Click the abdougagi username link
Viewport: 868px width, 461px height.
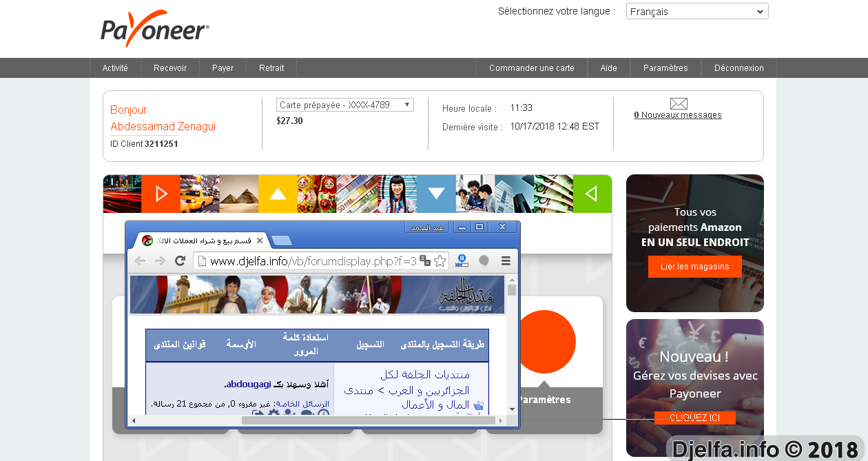pos(249,384)
